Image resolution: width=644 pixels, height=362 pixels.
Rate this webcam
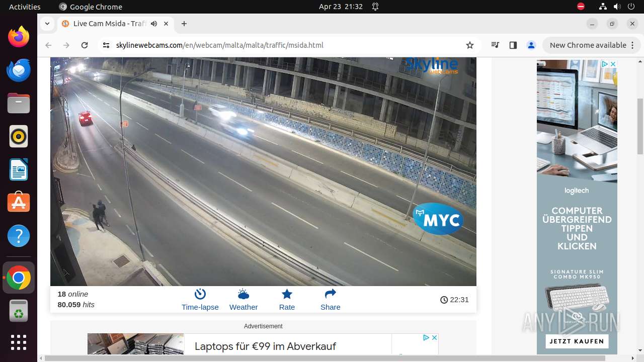(x=287, y=300)
